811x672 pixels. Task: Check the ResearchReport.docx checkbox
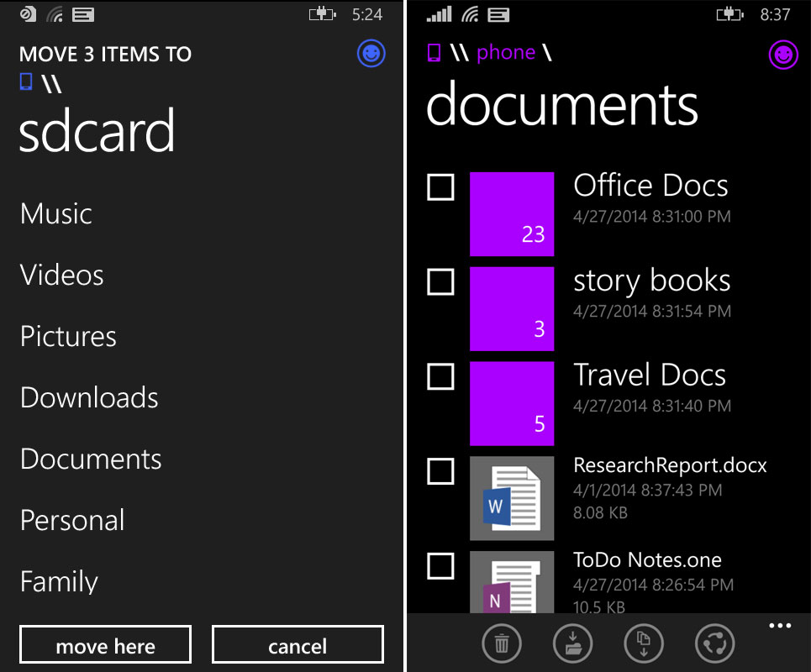click(x=440, y=471)
